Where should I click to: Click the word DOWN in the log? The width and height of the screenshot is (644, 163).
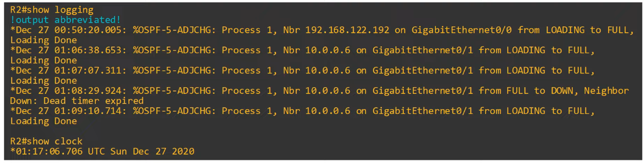coord(562,91)
